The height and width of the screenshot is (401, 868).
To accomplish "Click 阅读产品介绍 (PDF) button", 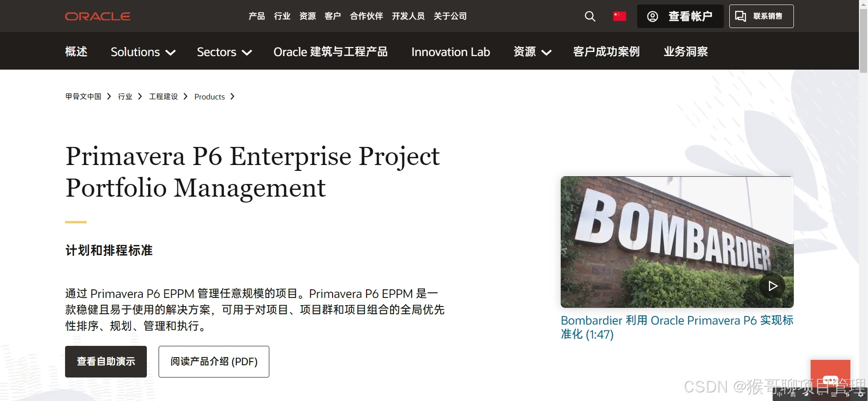I will tap(214, 362).
